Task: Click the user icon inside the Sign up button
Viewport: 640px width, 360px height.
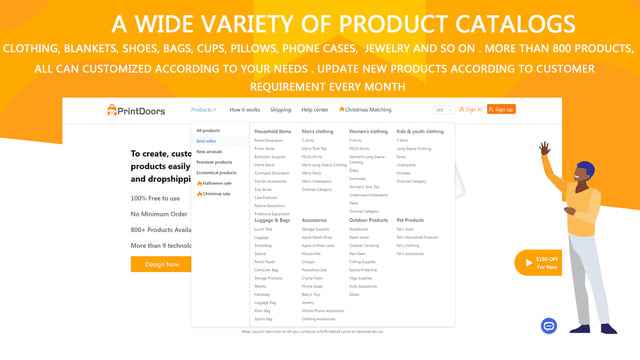Action: pyautogui.click(x=491, y=109)
